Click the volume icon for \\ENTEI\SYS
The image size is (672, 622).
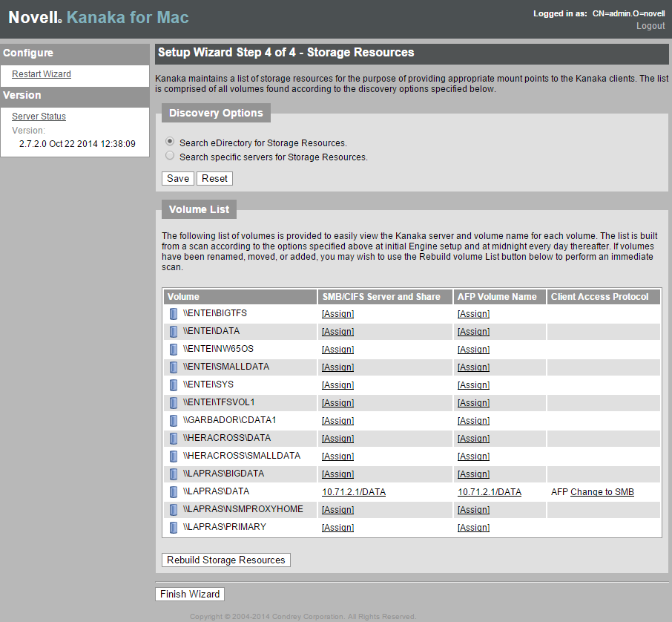coord(174,385)
